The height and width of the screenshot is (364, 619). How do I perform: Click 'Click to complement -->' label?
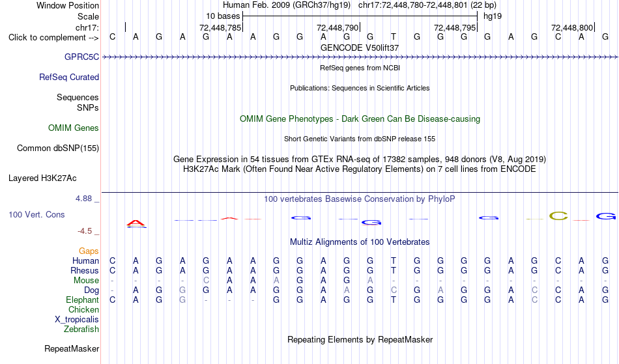click(53, 38)
